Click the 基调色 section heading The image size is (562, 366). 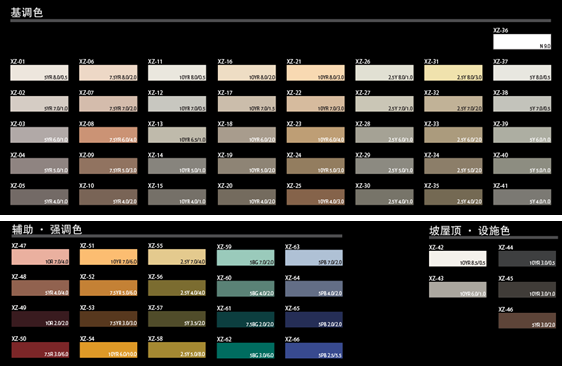(x=27, y=13)
